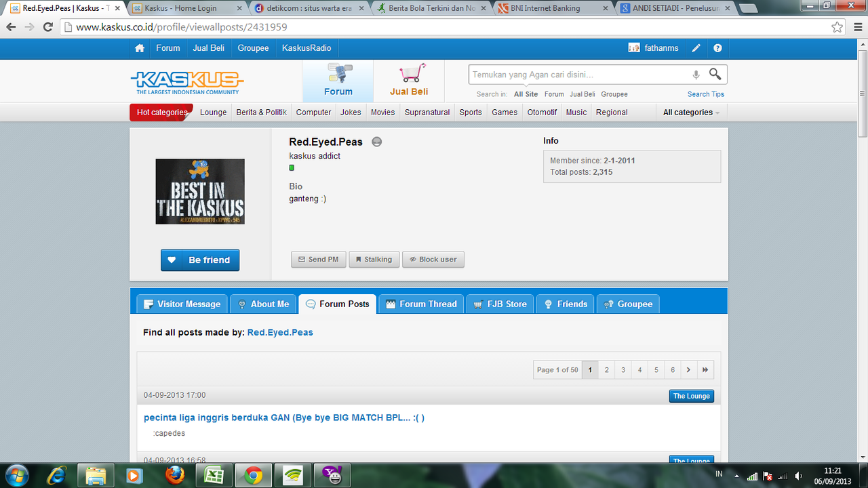Go to next page of posts

pos(689,370)
